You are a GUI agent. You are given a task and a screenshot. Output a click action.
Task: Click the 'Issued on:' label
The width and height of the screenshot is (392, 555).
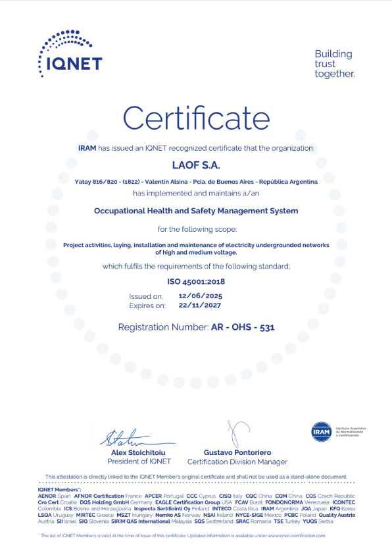146,296
